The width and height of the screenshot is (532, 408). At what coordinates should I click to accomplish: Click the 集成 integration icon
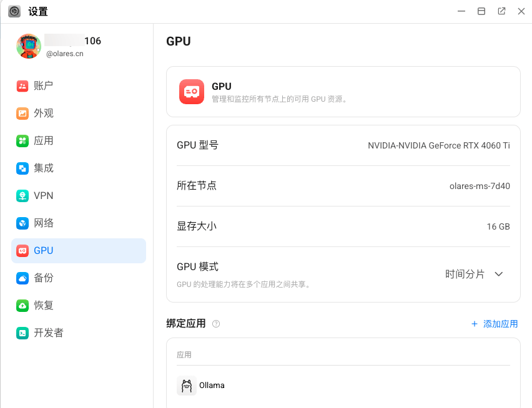point(22,168)
